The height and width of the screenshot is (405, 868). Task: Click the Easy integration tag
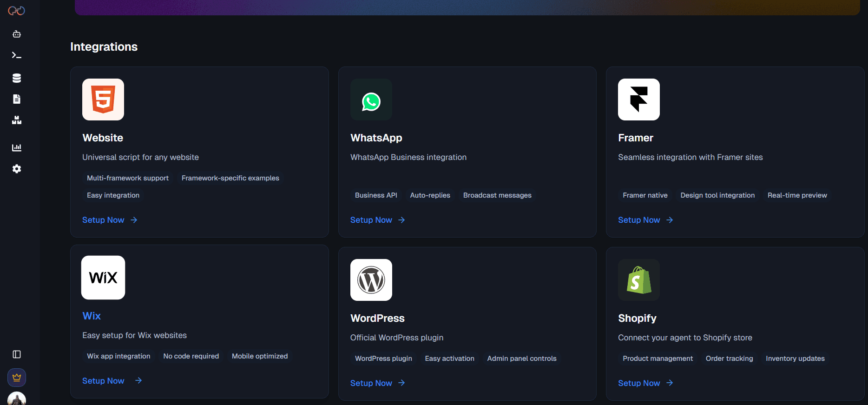click(x=113, y=195)
